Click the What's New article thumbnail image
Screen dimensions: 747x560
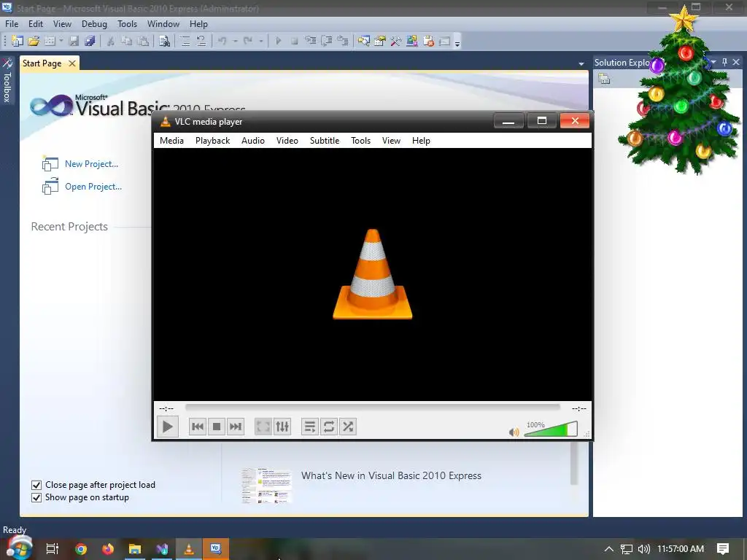pos(266,485)
